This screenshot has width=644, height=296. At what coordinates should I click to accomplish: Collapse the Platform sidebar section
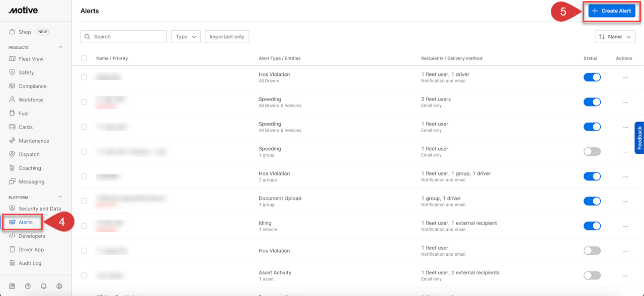[60, 197]
